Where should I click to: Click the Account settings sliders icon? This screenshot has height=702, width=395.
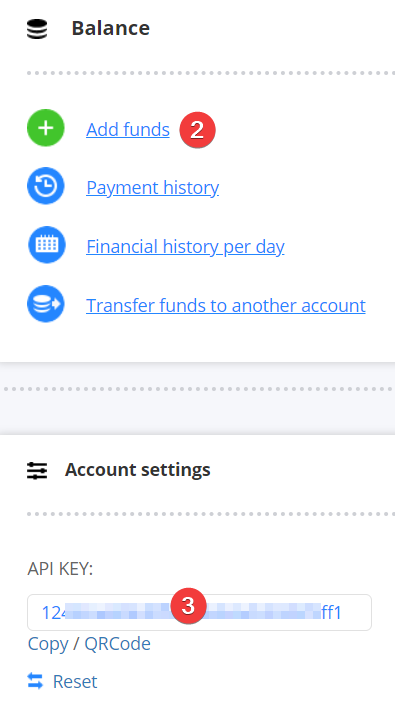[37, 471]
